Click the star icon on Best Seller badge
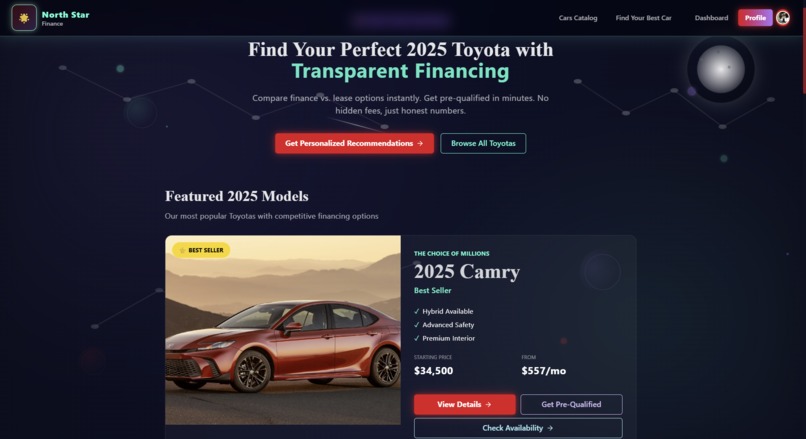 [x=182, y=250]
